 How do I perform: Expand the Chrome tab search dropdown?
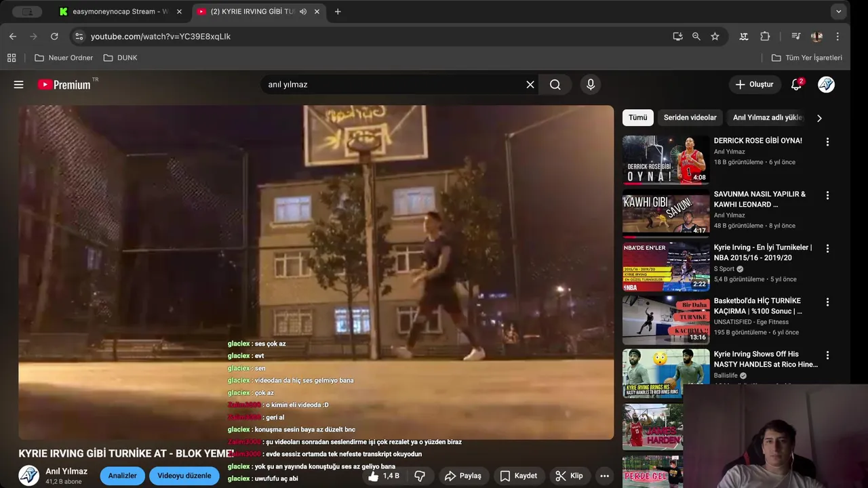pyautogui.click(x=839, y=12)
